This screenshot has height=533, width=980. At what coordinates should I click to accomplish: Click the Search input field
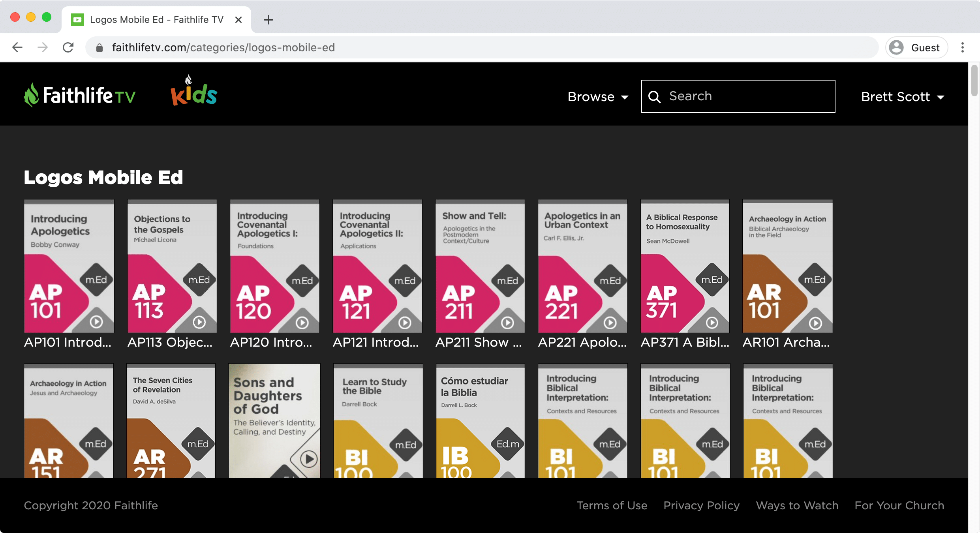point(738,96)
